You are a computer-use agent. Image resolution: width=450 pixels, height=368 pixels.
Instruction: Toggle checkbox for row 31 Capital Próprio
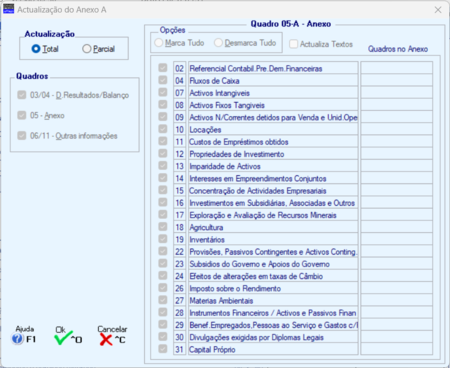pos(163,349)
